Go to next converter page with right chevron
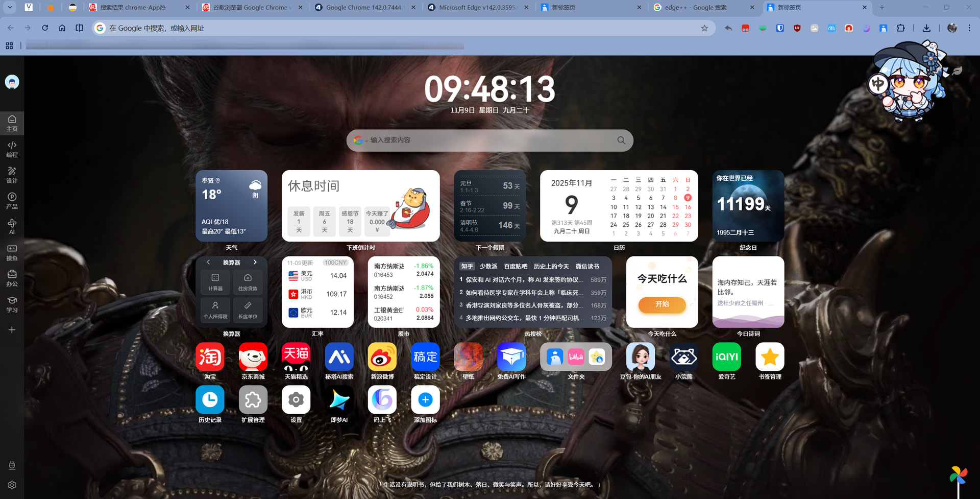980x499 pixels. click(x=255, y=263)
